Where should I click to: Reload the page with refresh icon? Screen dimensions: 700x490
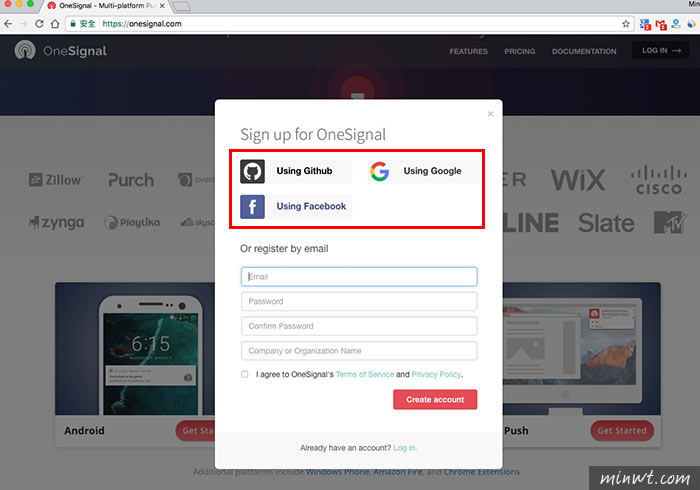pos(39,24)
